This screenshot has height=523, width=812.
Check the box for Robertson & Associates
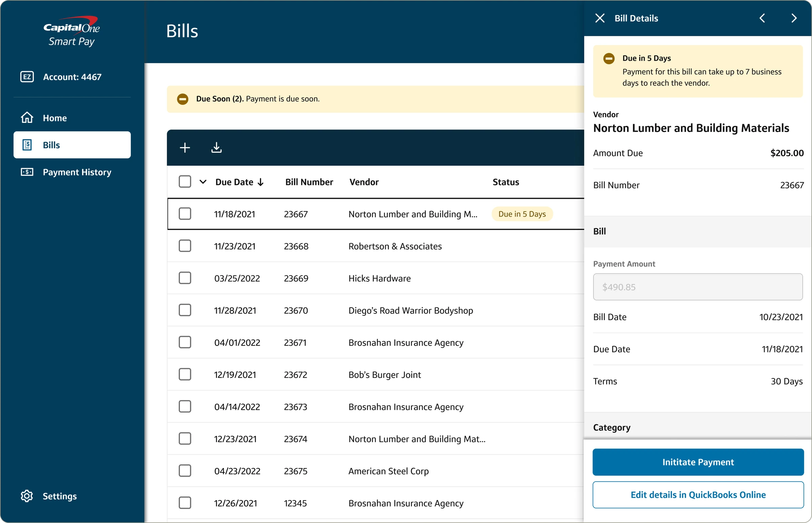185,246
